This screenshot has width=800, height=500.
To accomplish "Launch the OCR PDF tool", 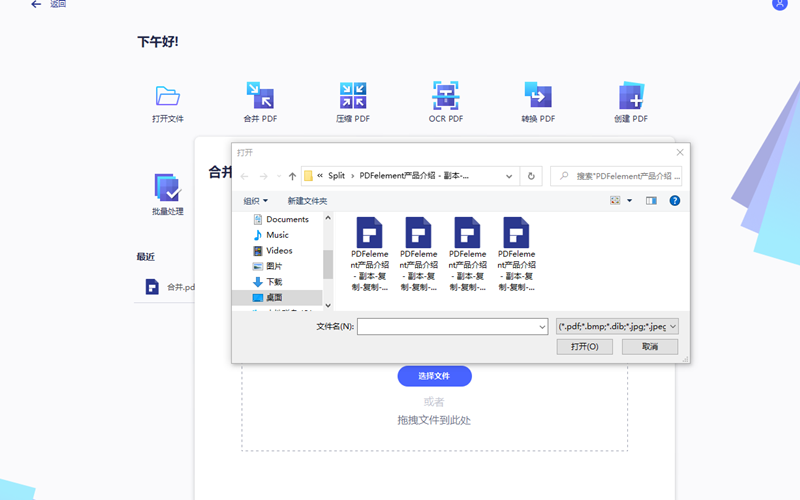I will (x=445, y=96).
